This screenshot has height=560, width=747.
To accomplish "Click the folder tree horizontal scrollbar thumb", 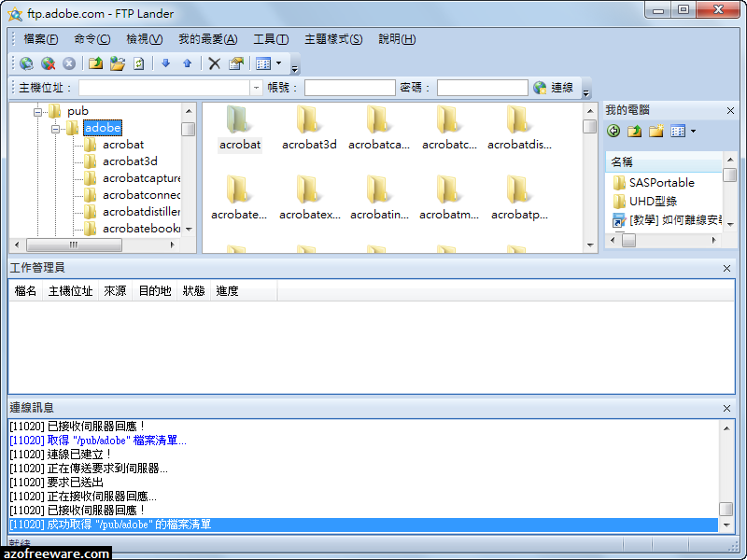I will [x=74, y=245].
